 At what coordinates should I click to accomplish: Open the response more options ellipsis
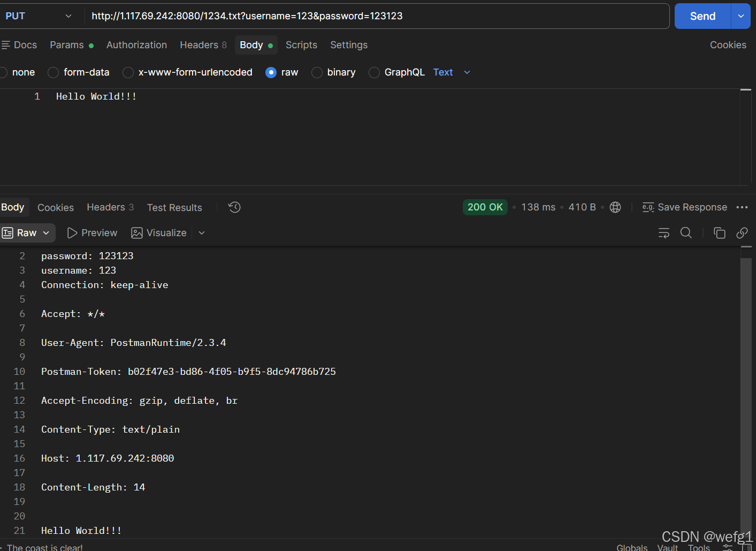[x=742, y=207]
